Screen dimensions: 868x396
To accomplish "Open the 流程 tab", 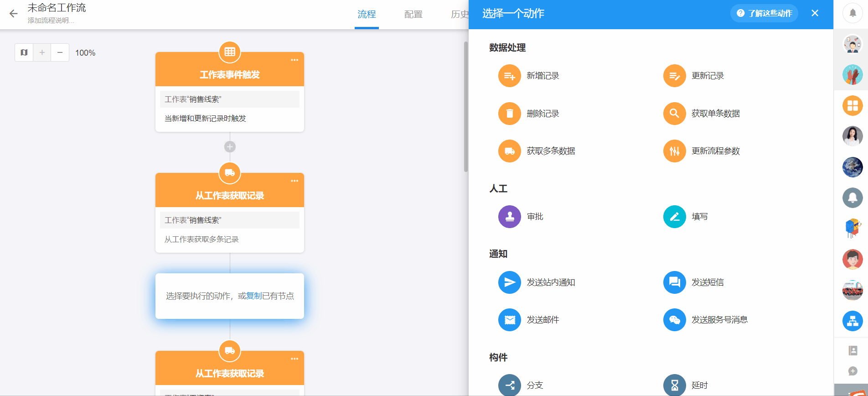I will pos(367,15).
